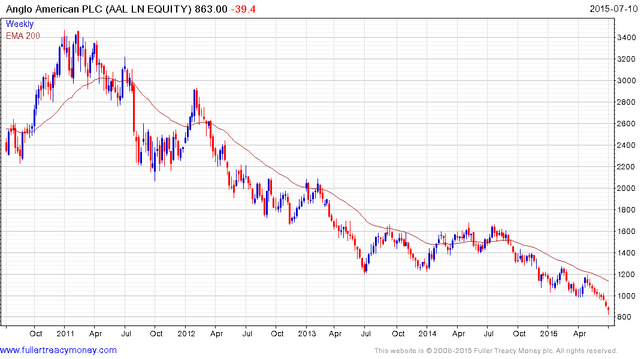Click the 2013 year label on time axis
Screen dimensions: 644x359
coord(307,333)
